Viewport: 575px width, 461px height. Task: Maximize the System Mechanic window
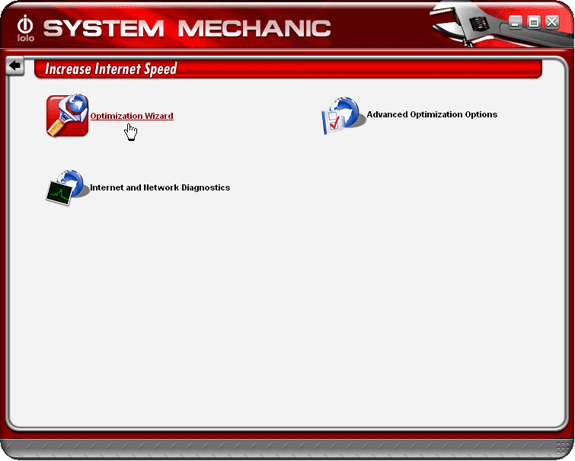(x=534, y=22)
